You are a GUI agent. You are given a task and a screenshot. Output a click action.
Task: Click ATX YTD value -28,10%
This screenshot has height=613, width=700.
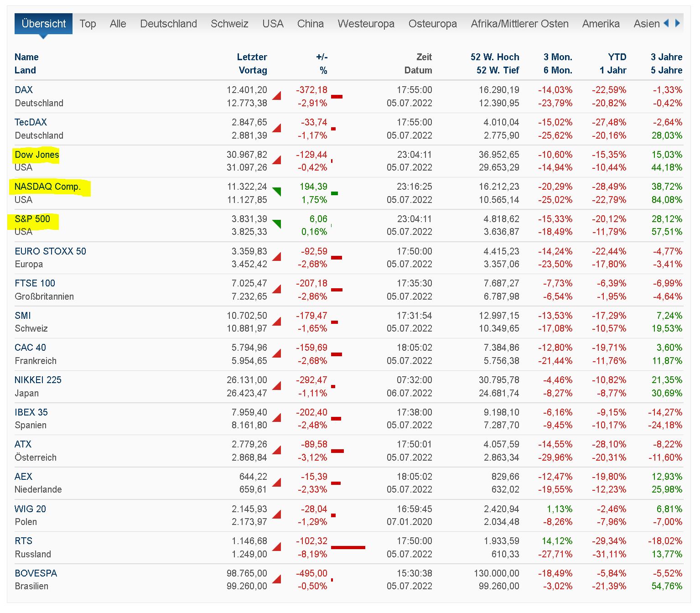tap(609, 444)
